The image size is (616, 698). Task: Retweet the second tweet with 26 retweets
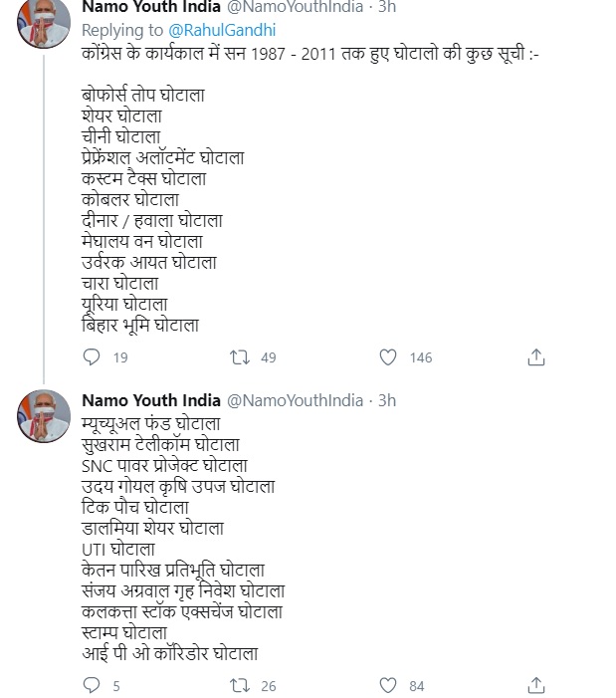click(x=239, y=685)
